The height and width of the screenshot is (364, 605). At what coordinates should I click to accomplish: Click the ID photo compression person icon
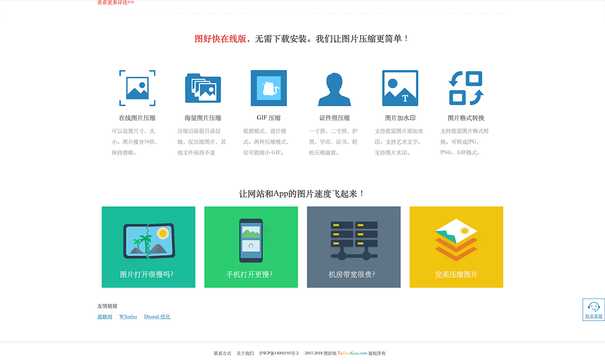click(x=334, y=89)
